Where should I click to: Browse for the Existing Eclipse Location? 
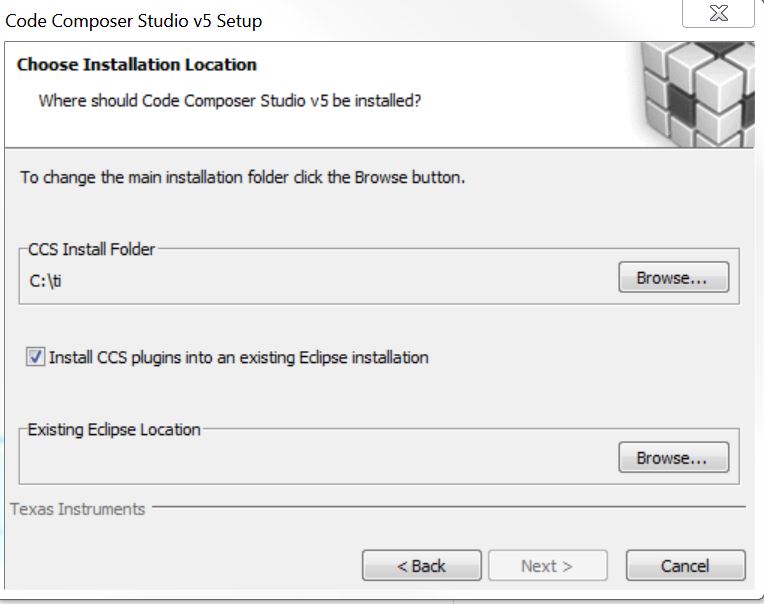click(x=673, y=458)
